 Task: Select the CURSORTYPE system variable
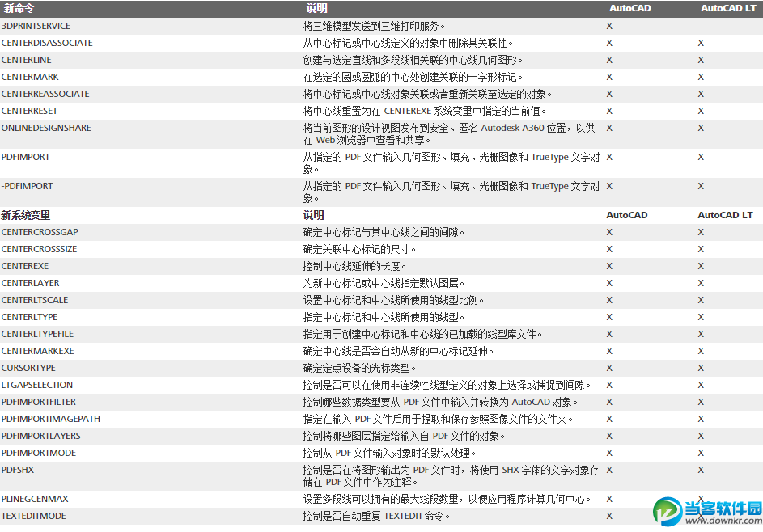pyautogui.click(x=28, y=369)
